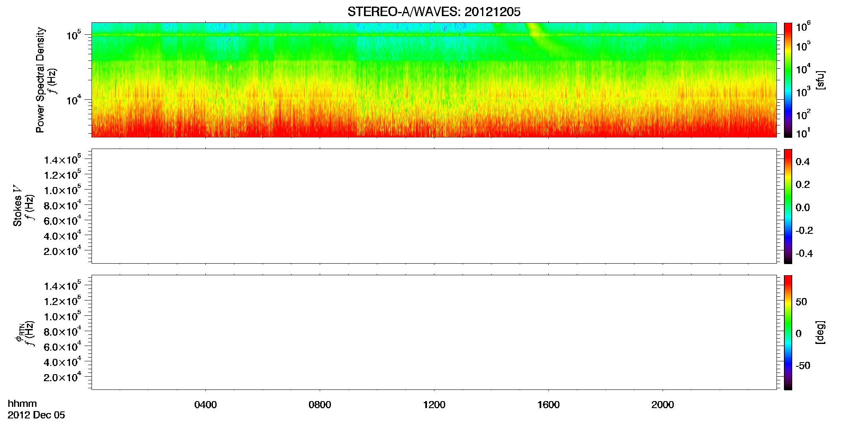Click the plot title STEREO-A/WAVES: 20121205
This screenshot has height=447, width=868.
[434, 12]
